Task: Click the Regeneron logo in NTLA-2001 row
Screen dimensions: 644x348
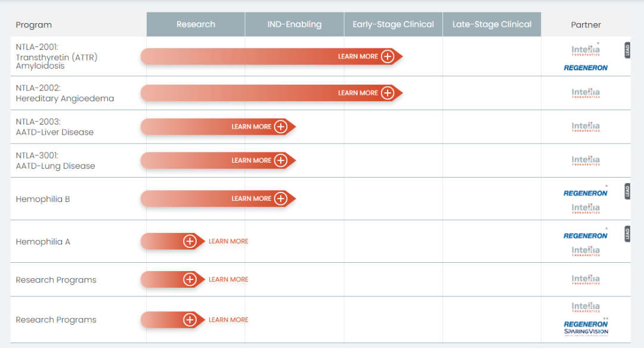Action: point(586,68)
